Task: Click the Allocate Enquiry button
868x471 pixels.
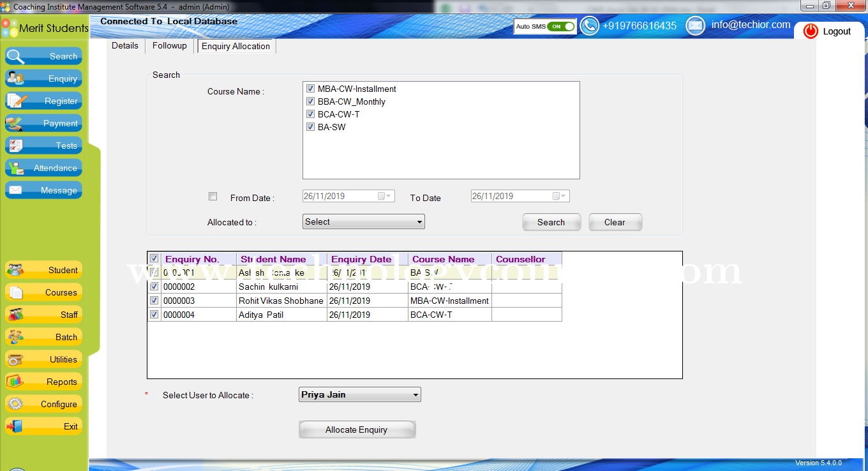Action: click(x=357, y=430)
